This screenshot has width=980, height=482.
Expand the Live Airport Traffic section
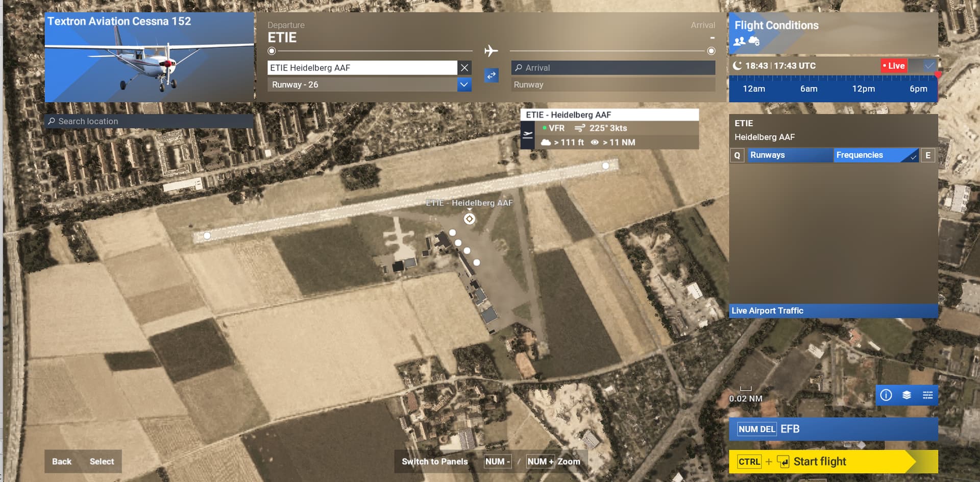(x=833, y=310)
